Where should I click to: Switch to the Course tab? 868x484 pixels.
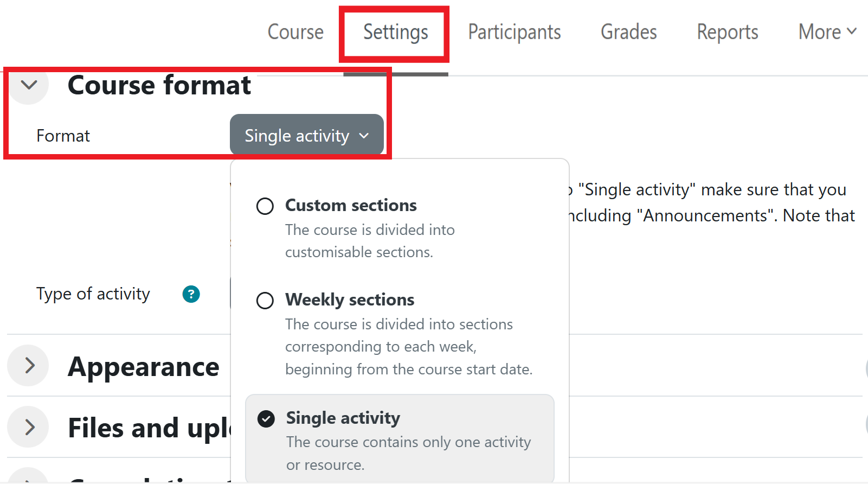tap(295, 32)
